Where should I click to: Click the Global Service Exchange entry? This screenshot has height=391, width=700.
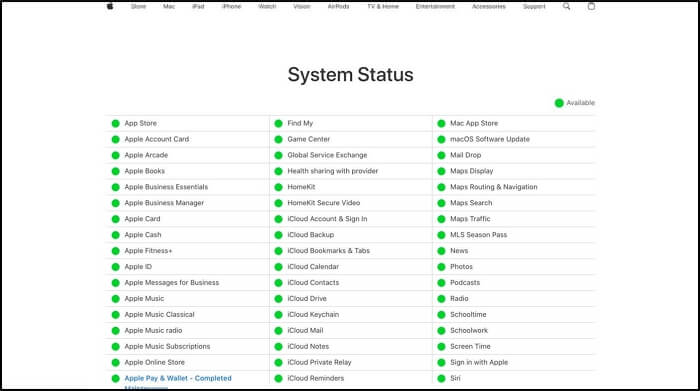point(327,155)
